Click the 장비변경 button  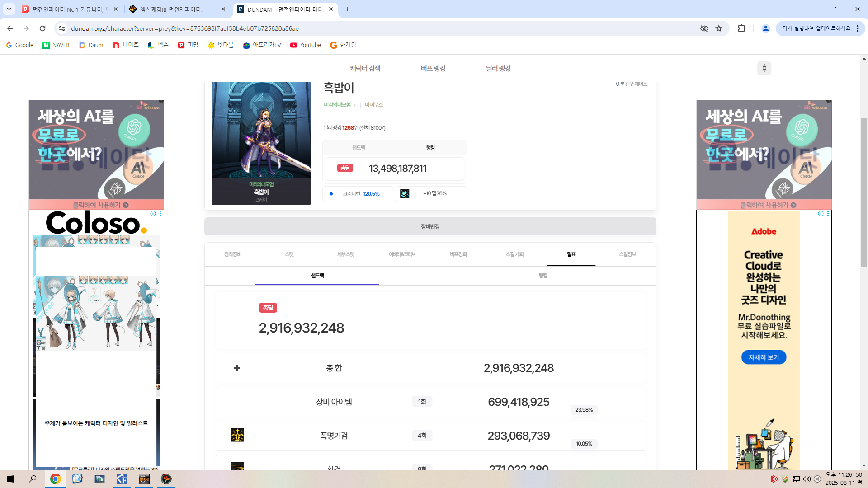430,226
